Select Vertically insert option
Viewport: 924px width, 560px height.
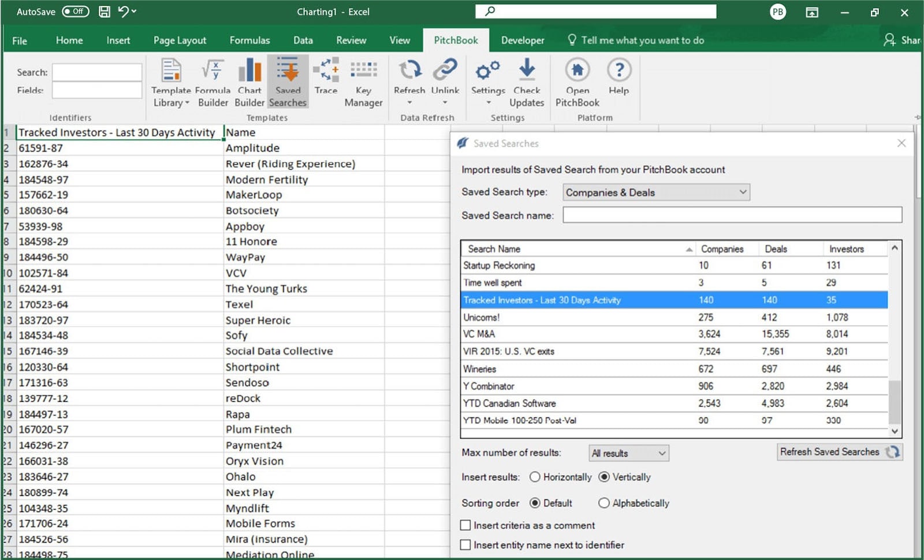[604, 477]
